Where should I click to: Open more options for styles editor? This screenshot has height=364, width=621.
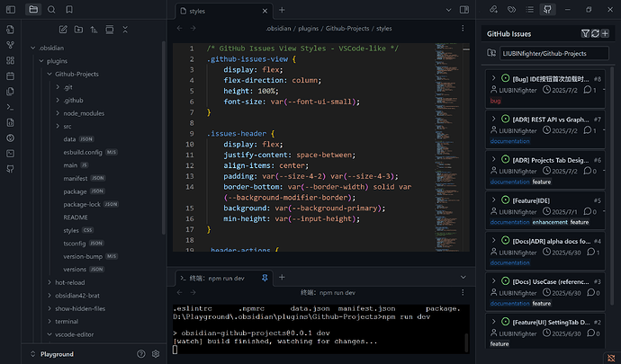[x=463, y=29]
